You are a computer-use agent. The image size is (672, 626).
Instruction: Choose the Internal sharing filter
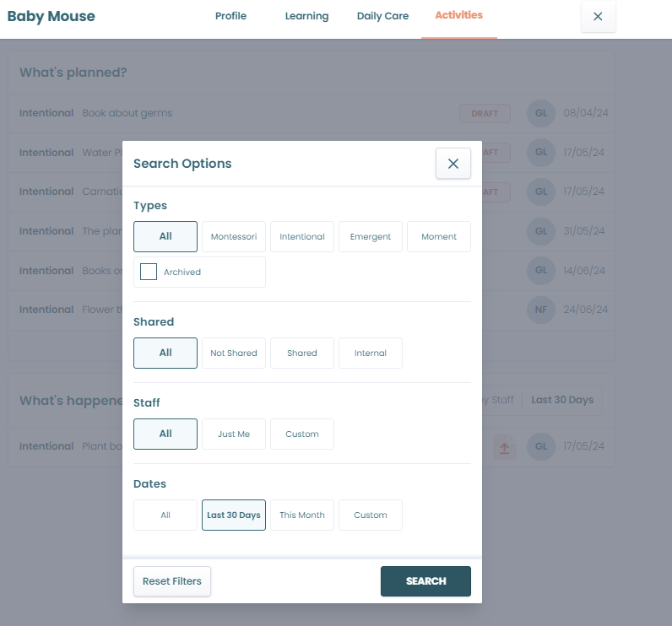[x=371, y=353]
